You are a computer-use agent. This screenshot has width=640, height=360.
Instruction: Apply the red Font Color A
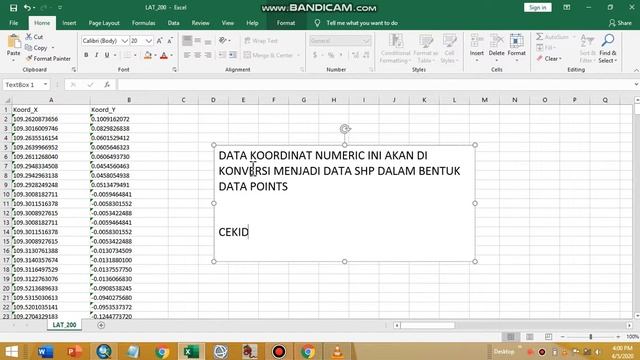coord(164,55)
